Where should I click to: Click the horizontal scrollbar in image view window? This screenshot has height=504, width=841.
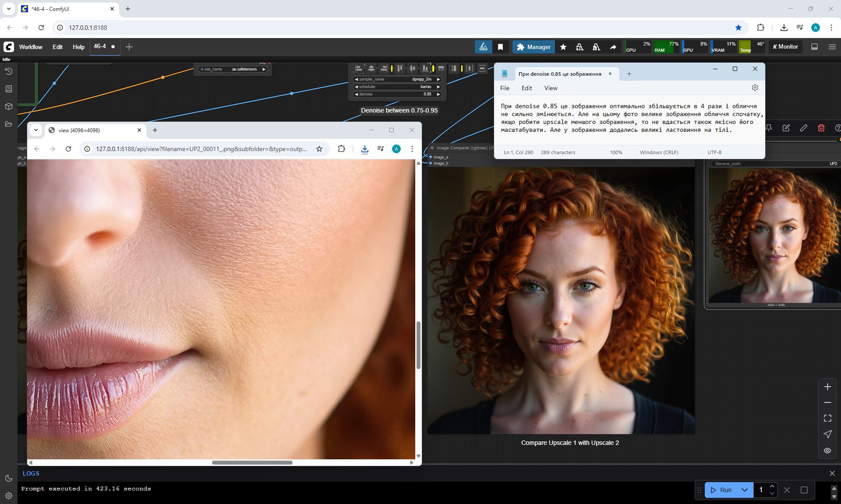pos(252,462)
